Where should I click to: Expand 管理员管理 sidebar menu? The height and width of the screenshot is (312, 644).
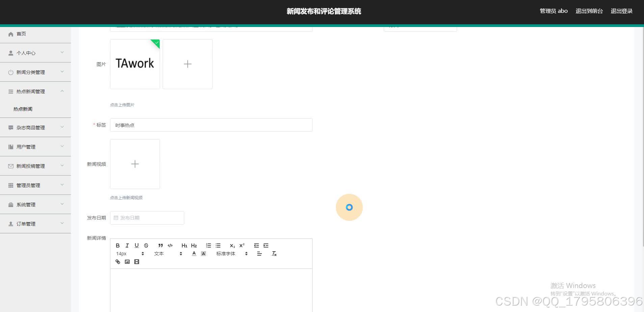(x=35, y=185)
